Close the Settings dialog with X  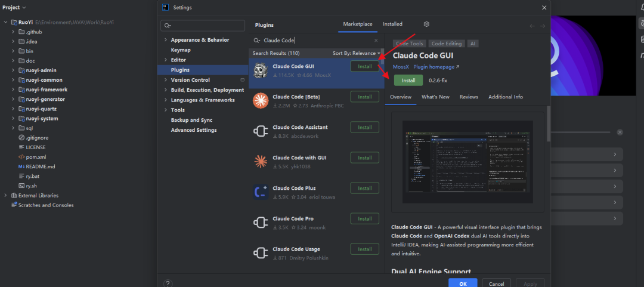[544, 8]
